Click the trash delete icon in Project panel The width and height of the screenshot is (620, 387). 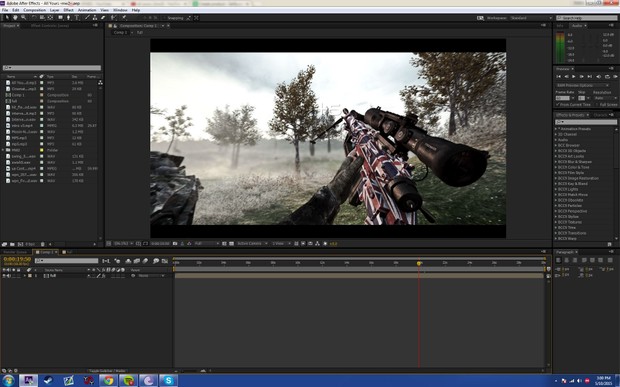pyautogui.click(x=43, y=244)
